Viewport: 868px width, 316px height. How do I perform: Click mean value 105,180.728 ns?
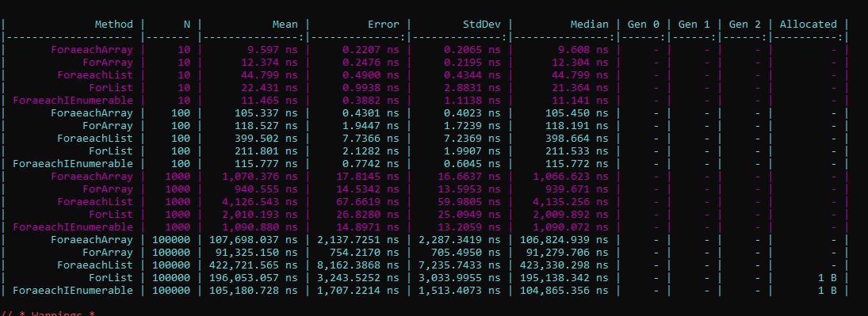point(254,291)
